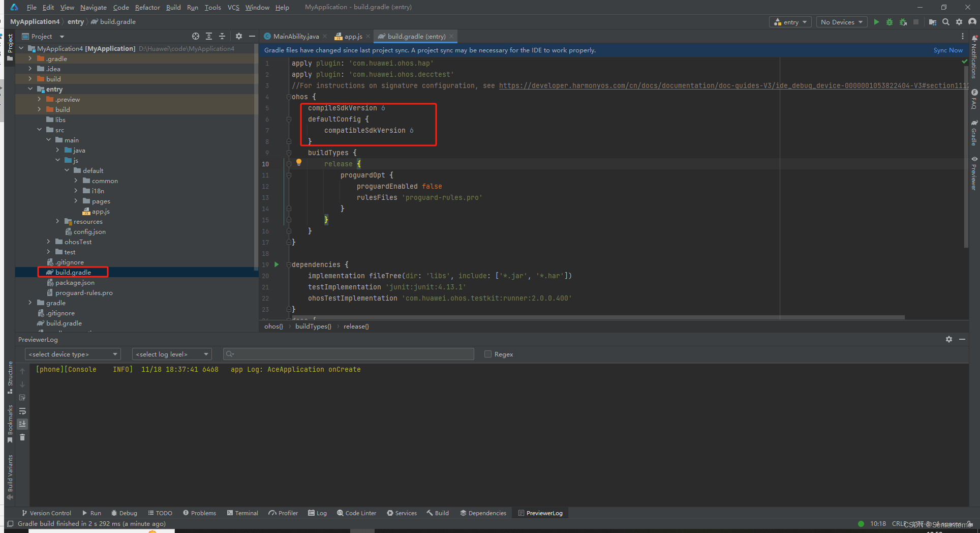The height and width of the screenshot is (533, 980).
Task: Click Collapse All icon in Project panel
Action: click(222, 36)
